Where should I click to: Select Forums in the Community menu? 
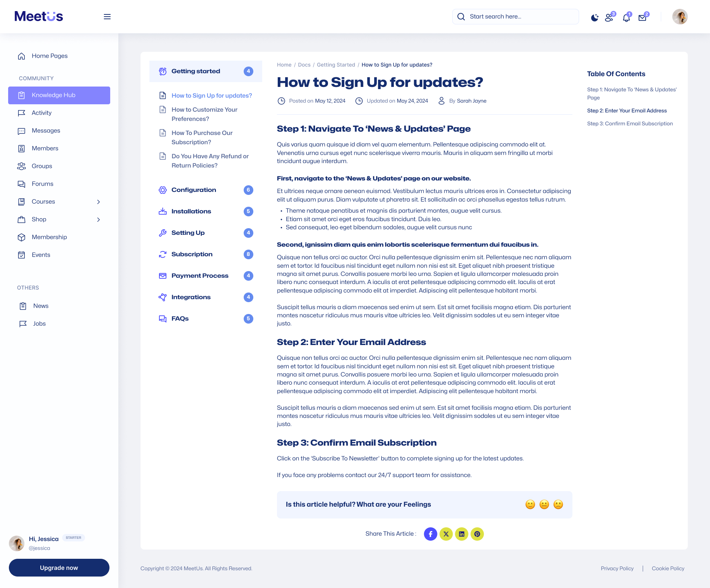tap(42, 184)
